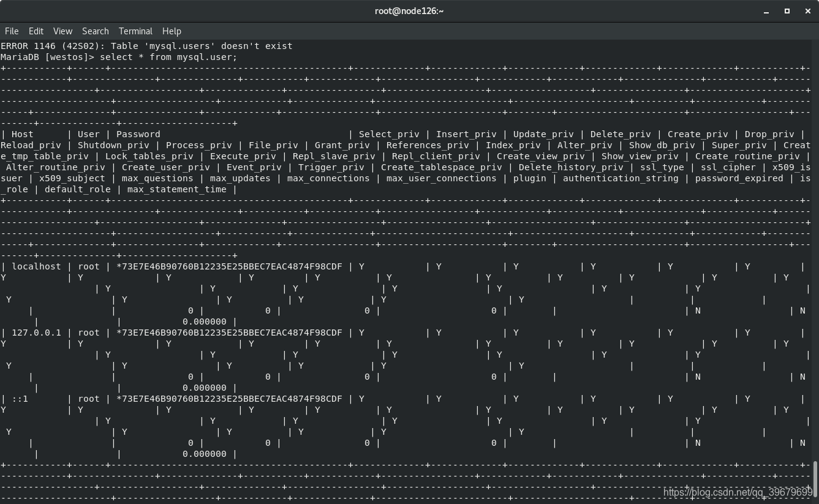Click the 'Repl_slave_priv' column header
Viewport: 819px width, 504px height.
tap(334, 156)
